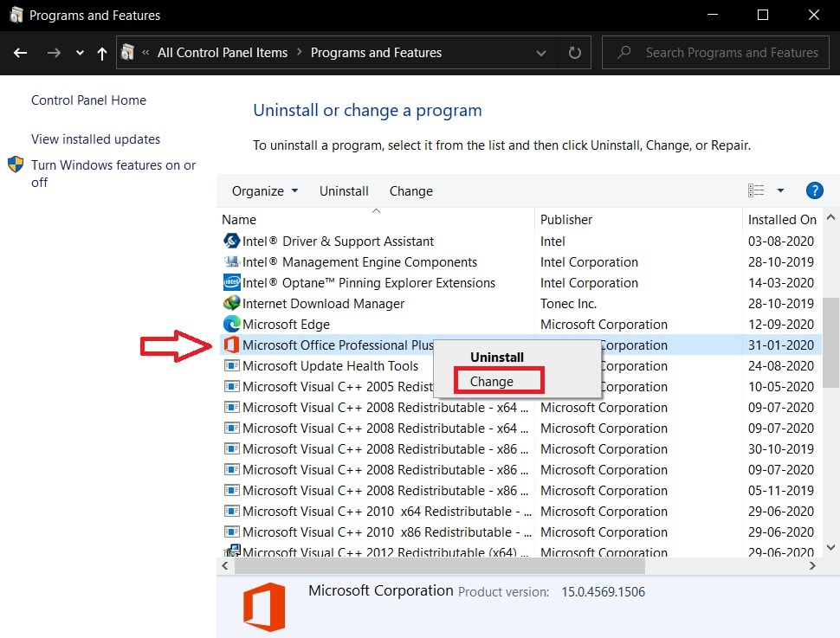840x638 pixels.
Task: Refresh the Programs and Features list
Action: [574, 53]
